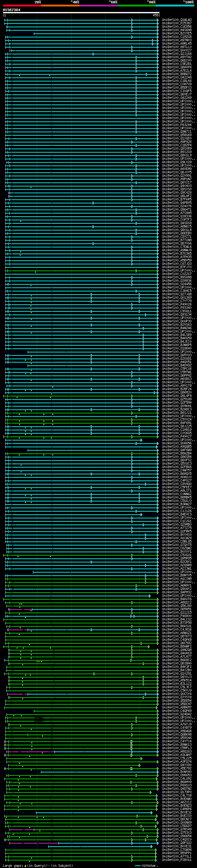Select the AV387384 query label
Viewport: 197px width, 868px height.
pos(11,10)
